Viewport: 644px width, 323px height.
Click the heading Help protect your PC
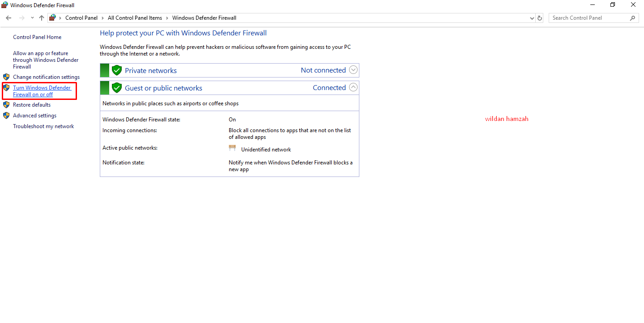[x=183, y=33]
